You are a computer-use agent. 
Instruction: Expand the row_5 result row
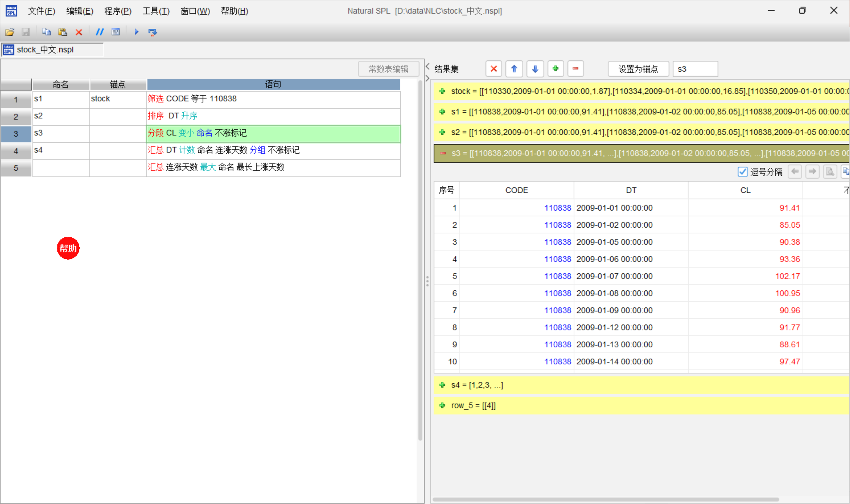click(x=442, y=405)
